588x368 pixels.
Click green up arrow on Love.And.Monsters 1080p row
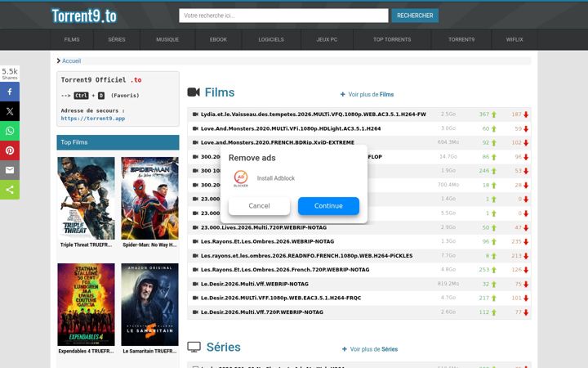(x=494, y=129)
